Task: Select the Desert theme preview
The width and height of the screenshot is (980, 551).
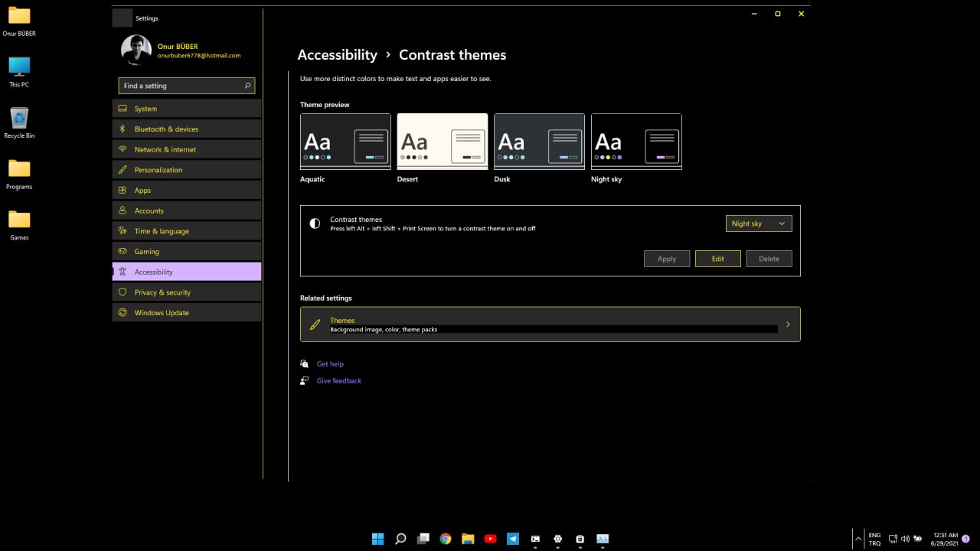Action: pyautogui.click(x=443, y=141)
